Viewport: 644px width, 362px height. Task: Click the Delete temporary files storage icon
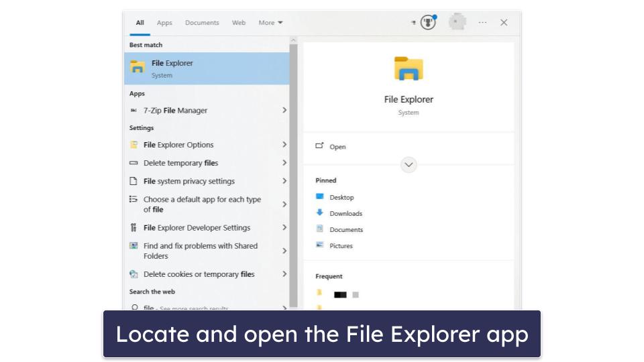(133, 163)
